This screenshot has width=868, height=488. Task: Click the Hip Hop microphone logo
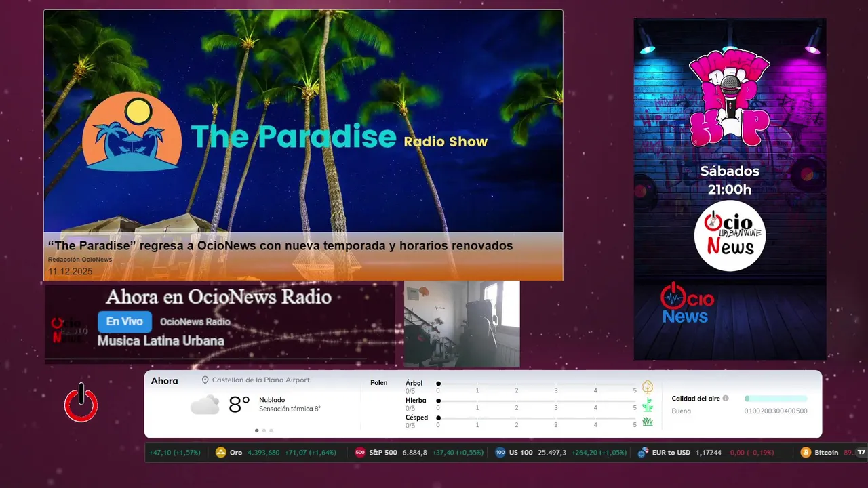(x=730, y=99)
